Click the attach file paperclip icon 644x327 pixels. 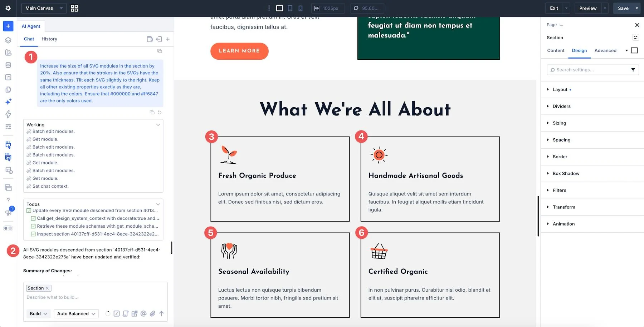point(152,313)
